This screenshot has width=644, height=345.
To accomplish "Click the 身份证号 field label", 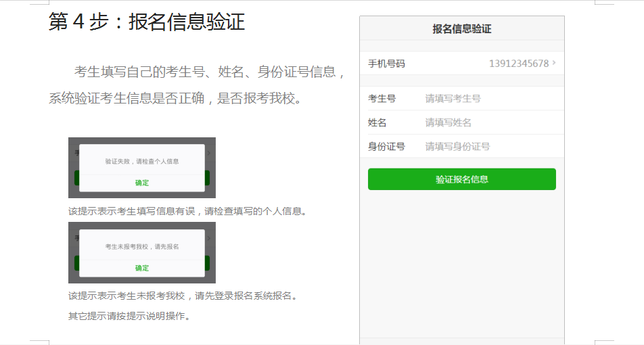I will pyautogui.click(x=386, y=146).
